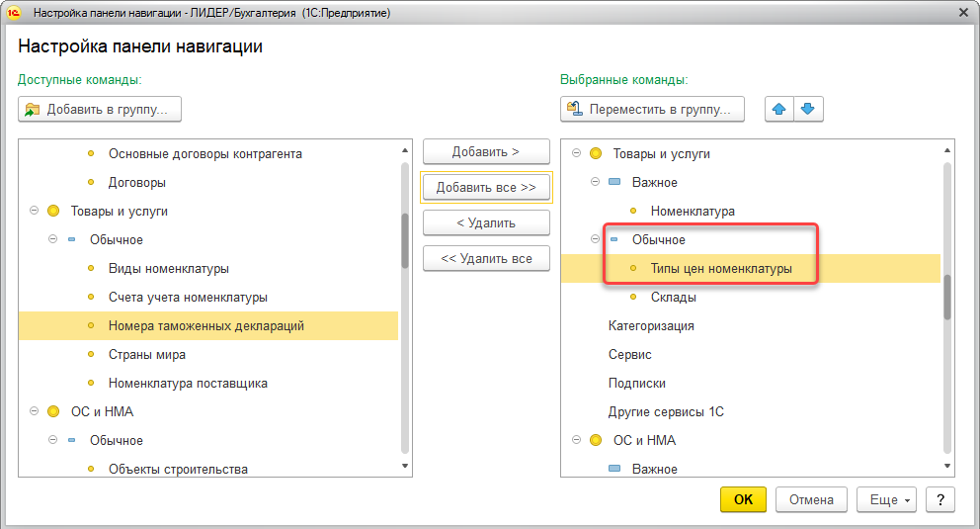Click Добавить в группу... button
The image size is (980, 529).
point(100,109)
